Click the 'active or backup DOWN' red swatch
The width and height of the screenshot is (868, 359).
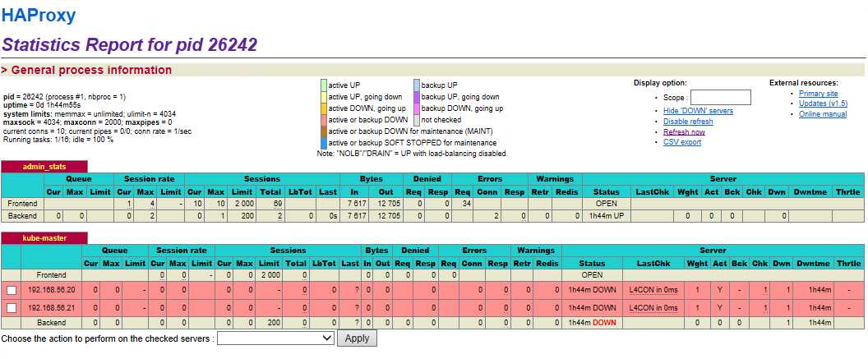[324, 119]
